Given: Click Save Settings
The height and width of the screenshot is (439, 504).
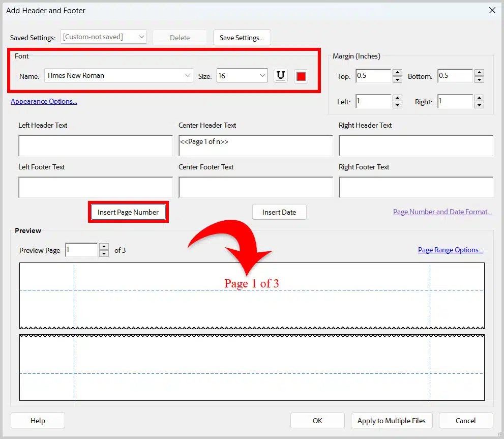Looking at the screenshot, I should [x=242, y=37].
